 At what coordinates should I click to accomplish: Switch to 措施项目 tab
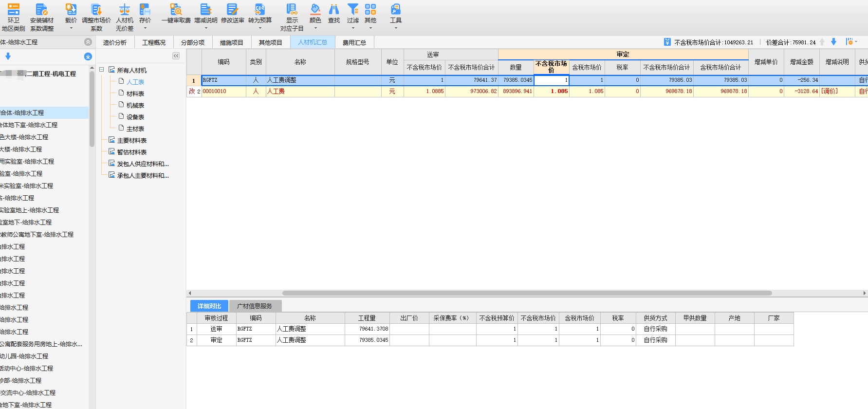tap(232, 42)
